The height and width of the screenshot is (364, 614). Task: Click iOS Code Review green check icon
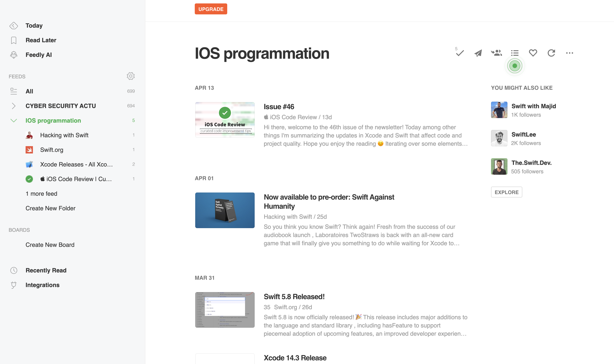pyautogui.click(x=29, y=179)
